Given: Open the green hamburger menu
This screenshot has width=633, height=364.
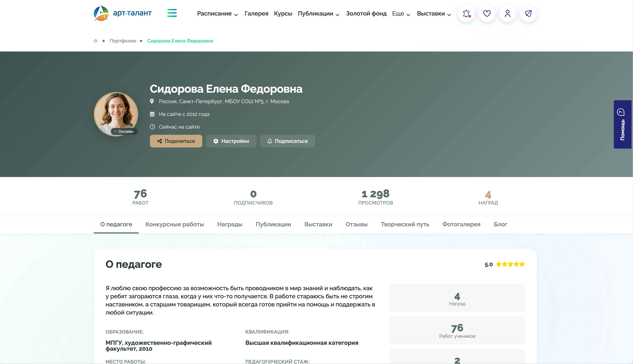Looking at the screenshot, I should (x=172, y=13).
